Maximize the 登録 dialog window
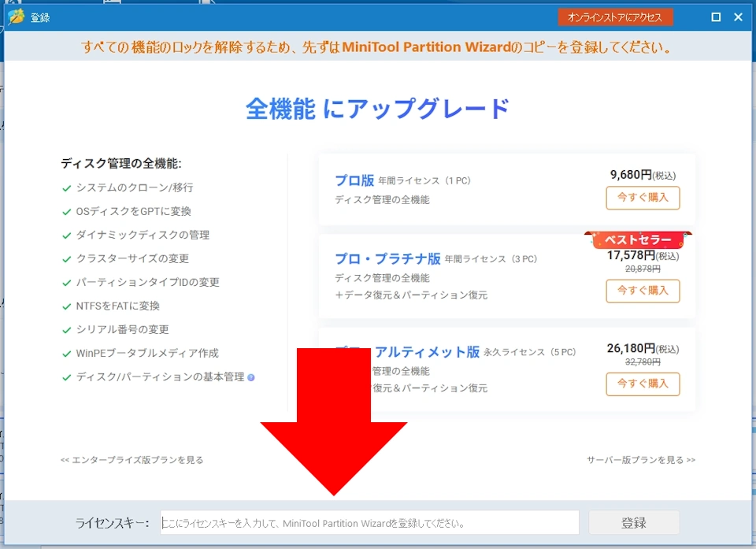 [x=716, y=17]
